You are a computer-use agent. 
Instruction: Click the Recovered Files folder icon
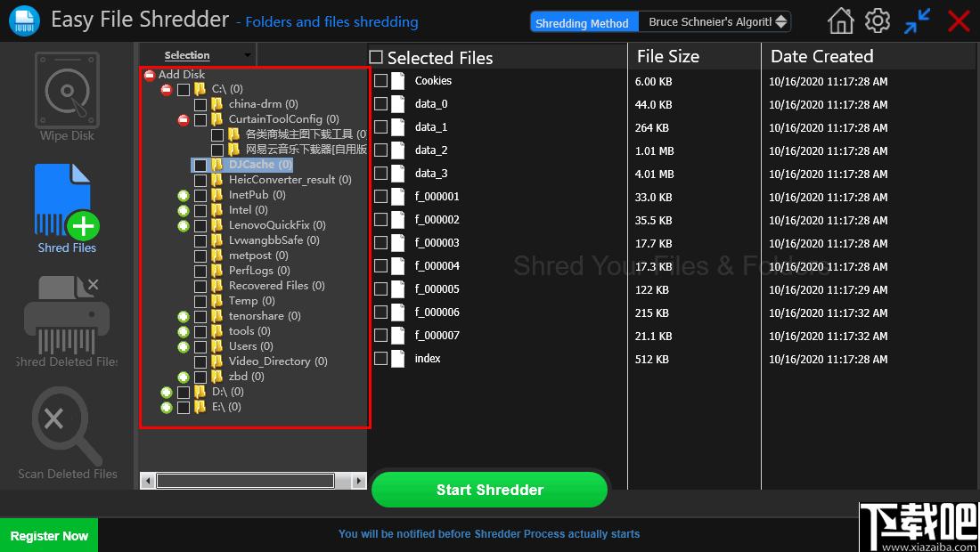216,286
